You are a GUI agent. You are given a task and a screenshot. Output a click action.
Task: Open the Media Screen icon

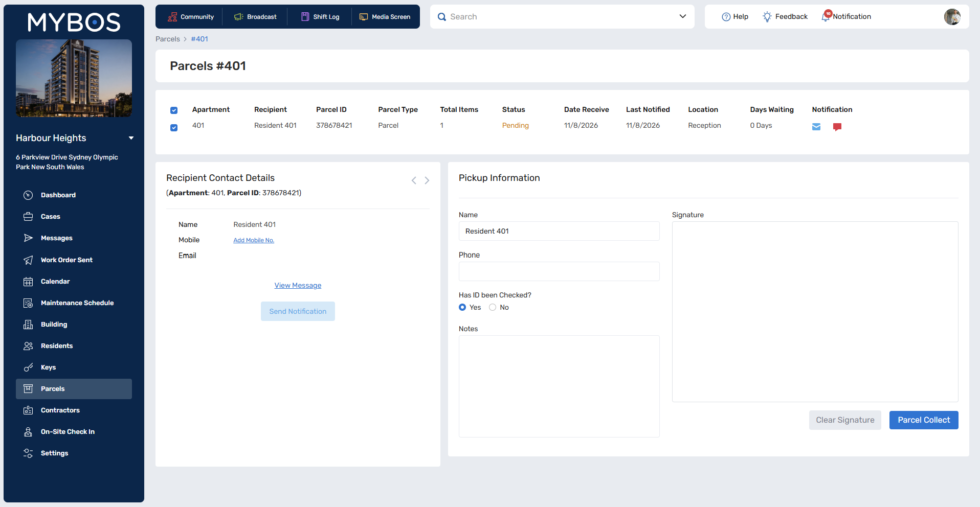click(x=364, y=17)
